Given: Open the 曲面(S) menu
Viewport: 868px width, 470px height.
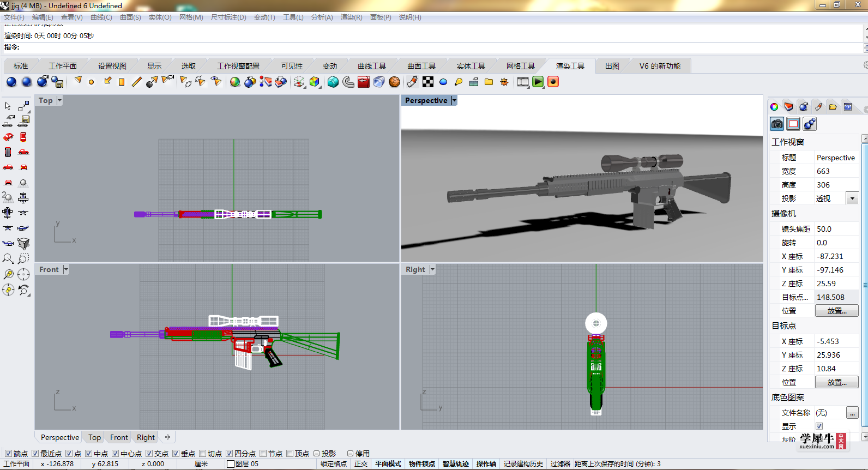Looking at the screenshot, I should pyautogui.click(x=130, y=17).
